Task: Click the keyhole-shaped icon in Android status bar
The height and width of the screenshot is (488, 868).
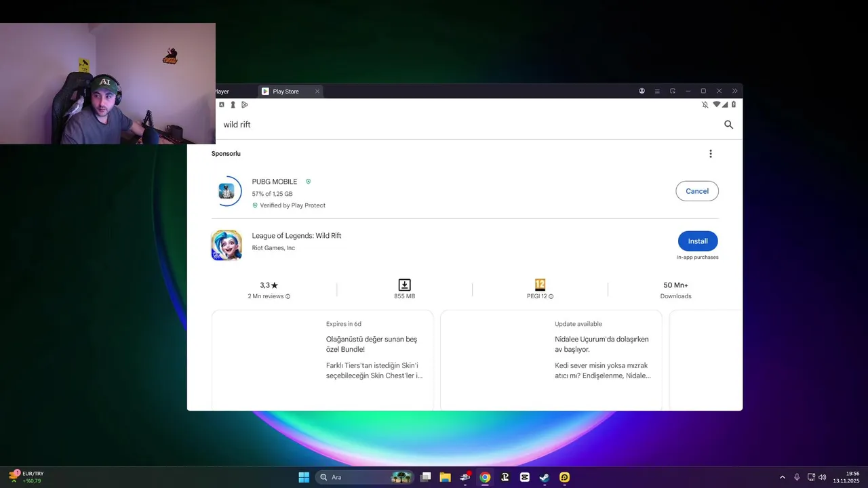Action: [233, 104]
